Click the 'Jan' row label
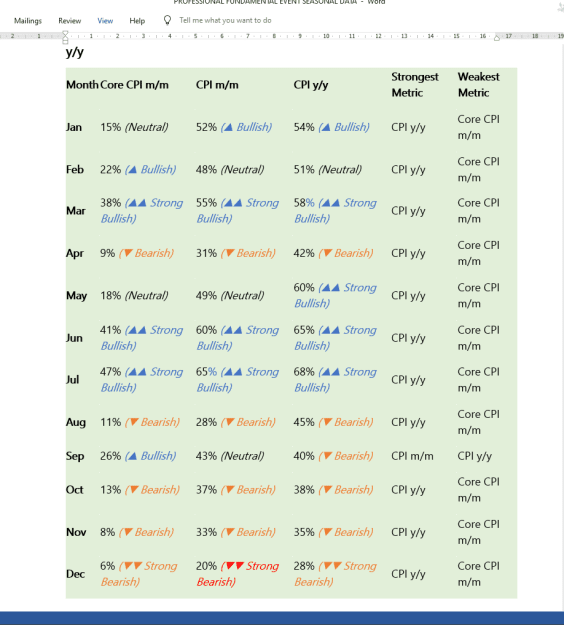This screenshot has height=625, width=564. (x=74, y=127)
